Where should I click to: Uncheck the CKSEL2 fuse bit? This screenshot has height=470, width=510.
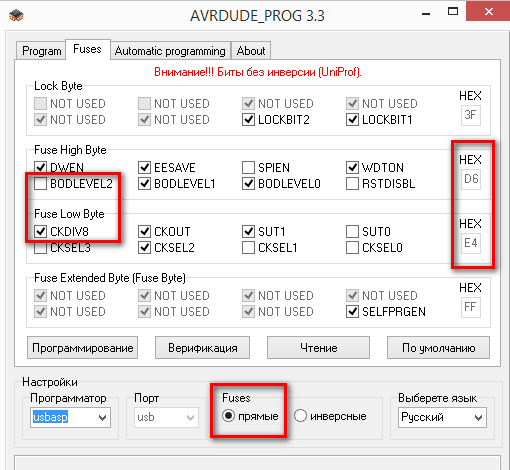click(x=144, y=247)
